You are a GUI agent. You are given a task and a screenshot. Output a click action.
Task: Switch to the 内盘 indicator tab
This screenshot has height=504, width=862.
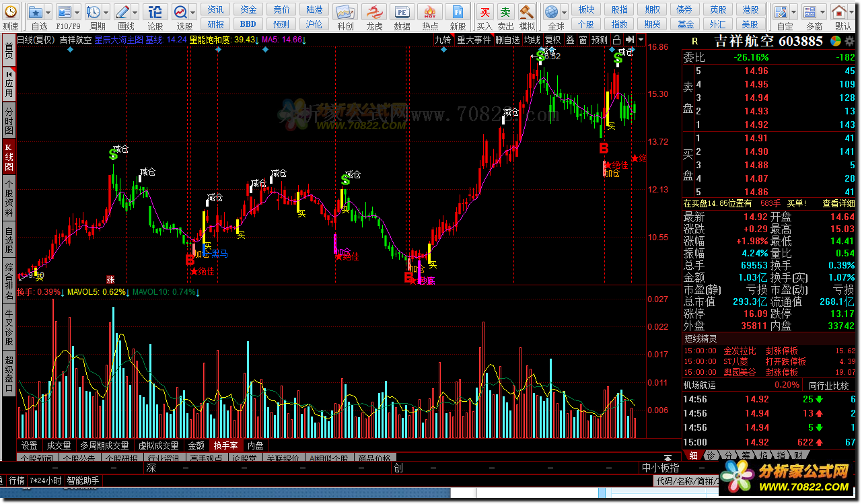255,445
